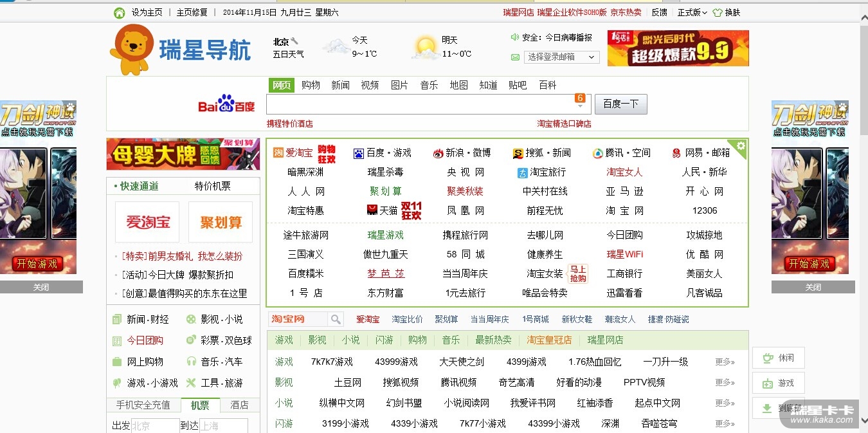Open the settings gear in the site grid corner
Screen dimensions: 868x433
[741, 146]
